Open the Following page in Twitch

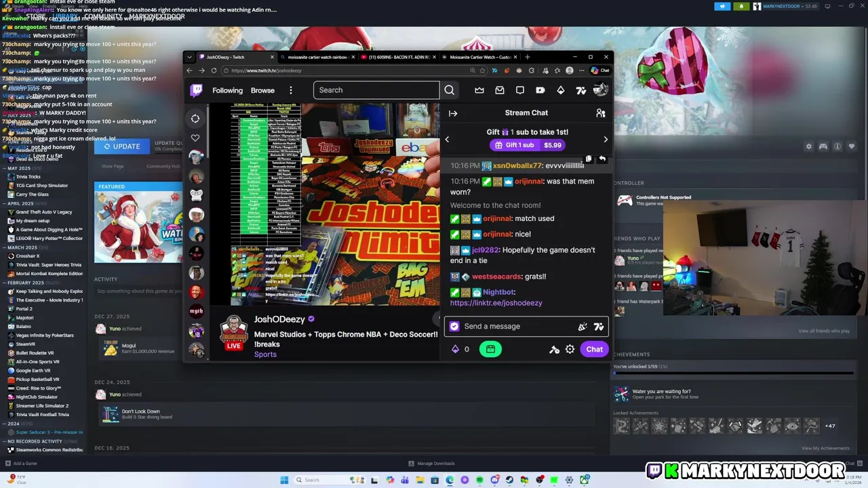pyautogui.click(x=227, y=90)
